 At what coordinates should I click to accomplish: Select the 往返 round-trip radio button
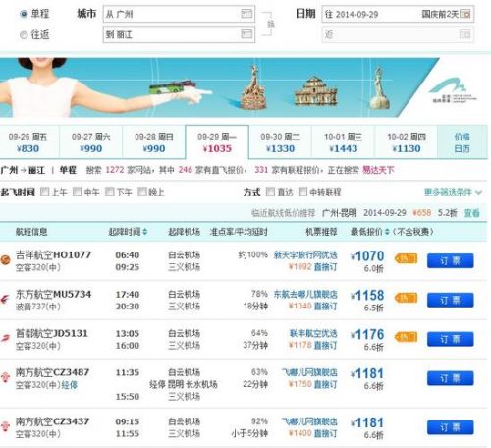[x=24, y=34]
